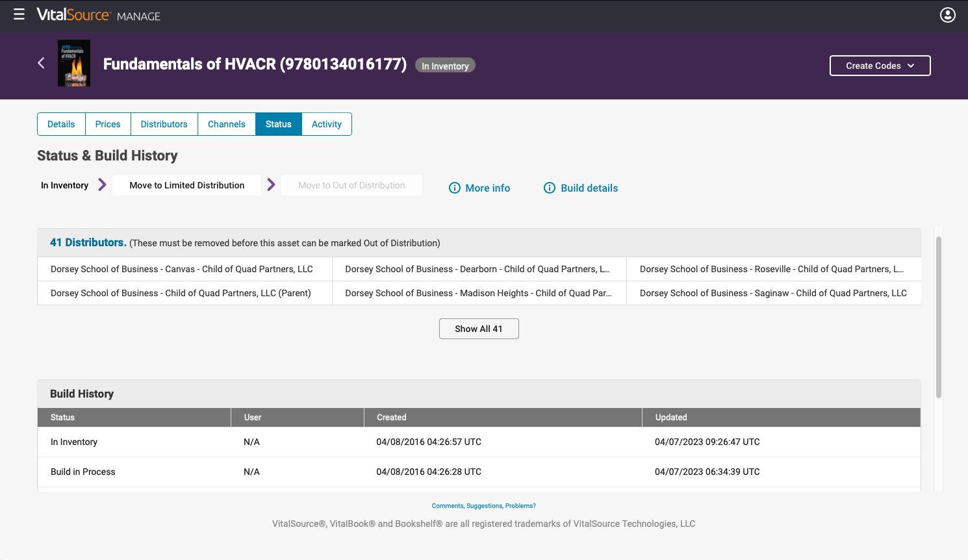Click the 41 Distributors heading
The image size is (968, 560).
coord(88,242)
